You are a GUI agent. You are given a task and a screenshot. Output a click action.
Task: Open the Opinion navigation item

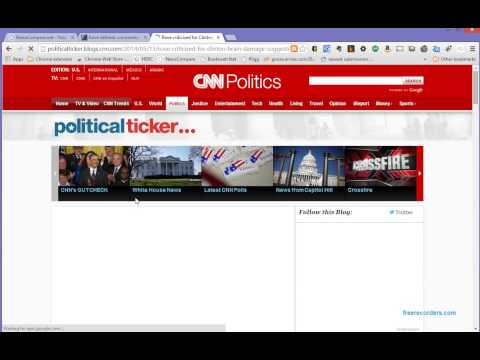coord(337,103)
